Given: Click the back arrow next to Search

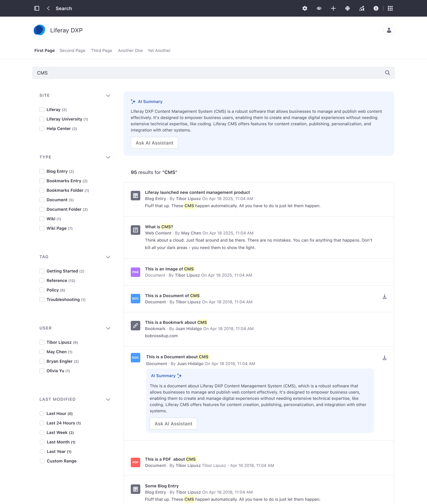Looking at the screenshot, I should coord(48,8).
